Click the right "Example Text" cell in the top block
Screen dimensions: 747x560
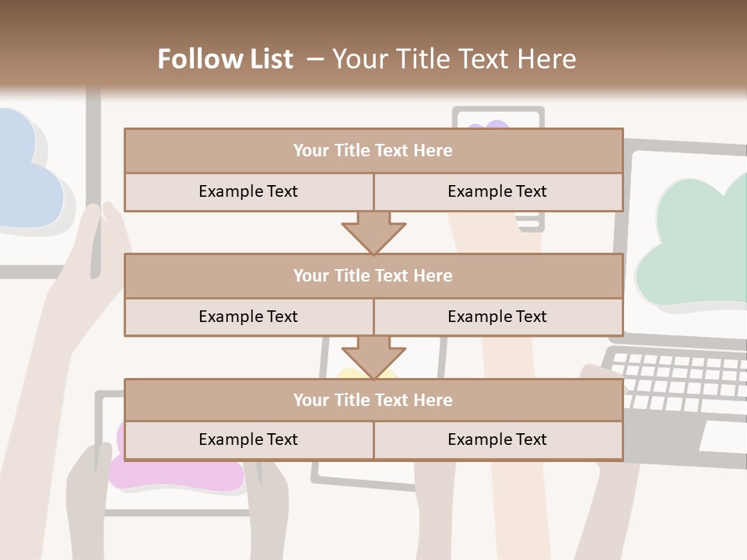(x=497, y=192)
